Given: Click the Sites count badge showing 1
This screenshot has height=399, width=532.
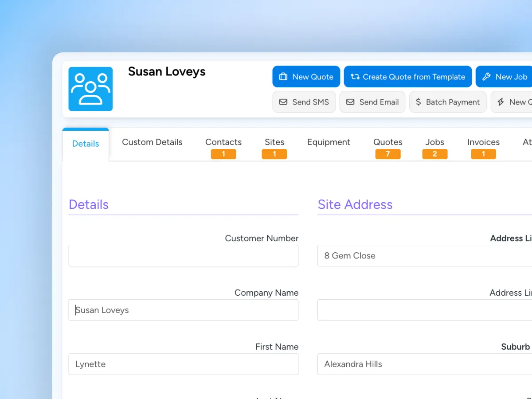Looking at the screenshot, I should [x=274, y=154].
